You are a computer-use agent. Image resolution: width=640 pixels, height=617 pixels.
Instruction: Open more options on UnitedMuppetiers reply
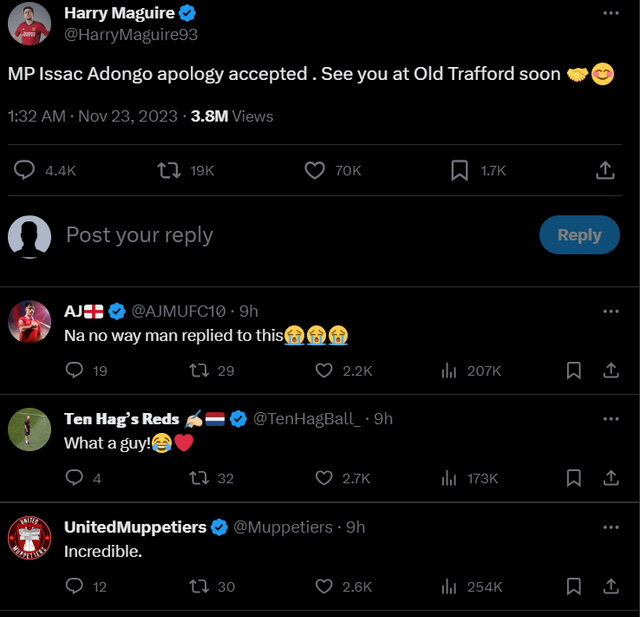611,527
